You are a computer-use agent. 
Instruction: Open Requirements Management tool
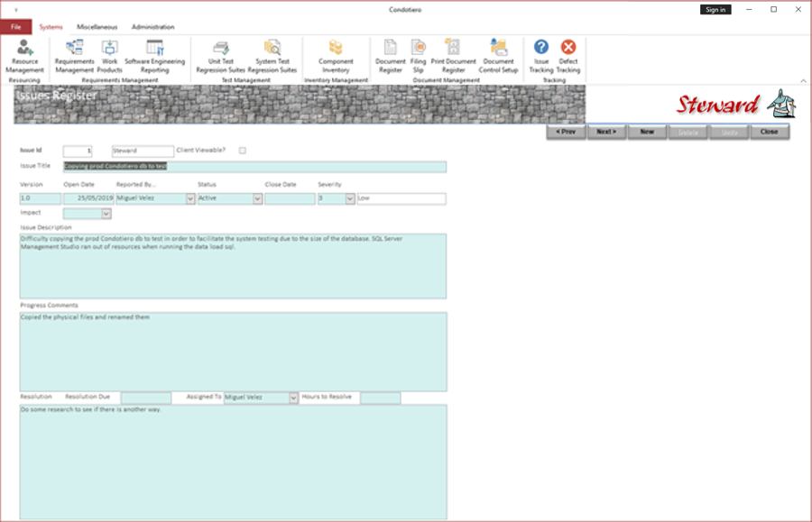coord(75,56)
